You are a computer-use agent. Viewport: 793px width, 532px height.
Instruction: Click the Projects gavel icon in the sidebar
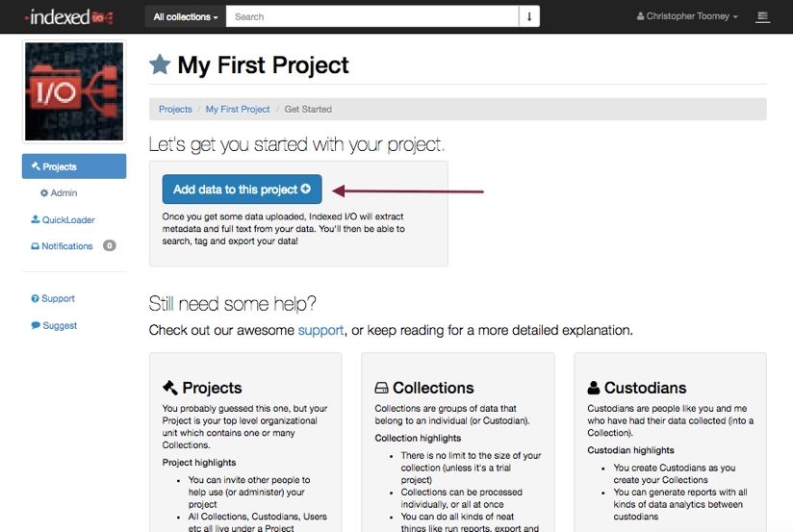36,165
